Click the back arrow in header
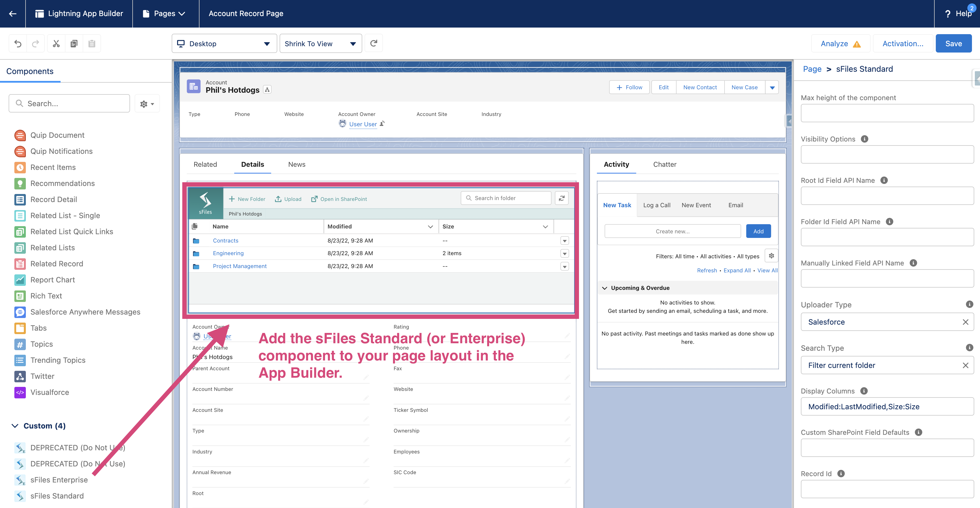 13,14
